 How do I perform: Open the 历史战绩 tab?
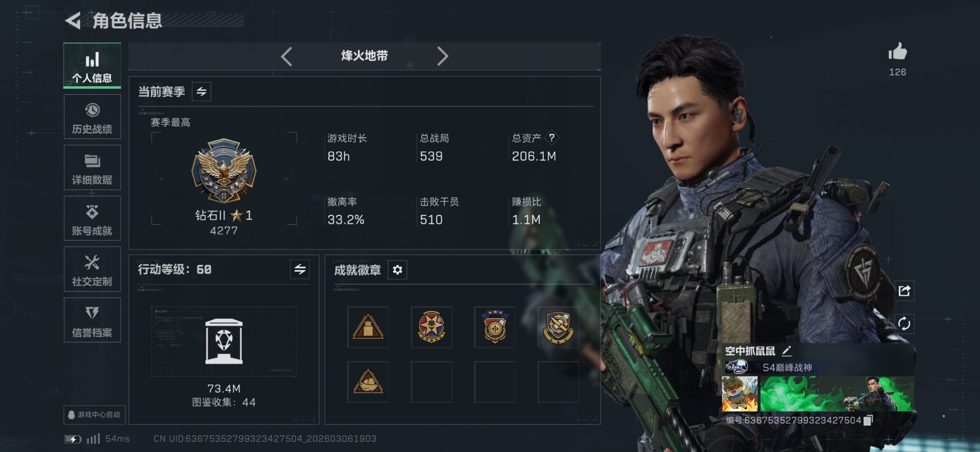(x=92, y=117)
